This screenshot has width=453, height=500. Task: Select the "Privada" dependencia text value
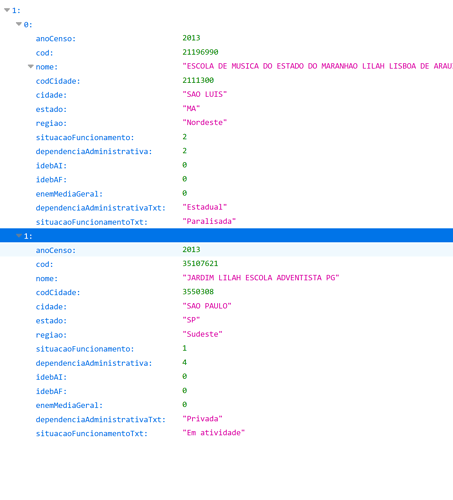click(202, 419)
